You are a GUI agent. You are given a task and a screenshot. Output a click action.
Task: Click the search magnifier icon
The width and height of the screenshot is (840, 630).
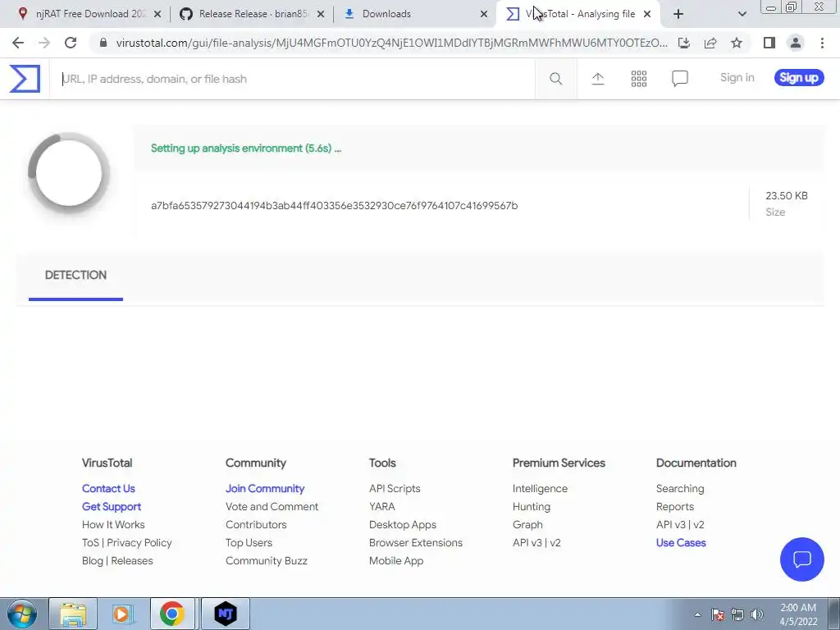[x=556, y=79]
